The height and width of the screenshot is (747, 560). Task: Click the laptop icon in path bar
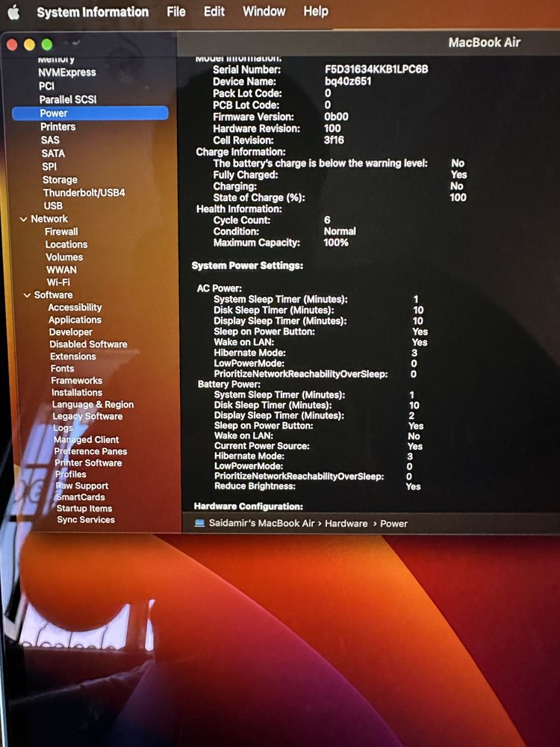point(199,523)
